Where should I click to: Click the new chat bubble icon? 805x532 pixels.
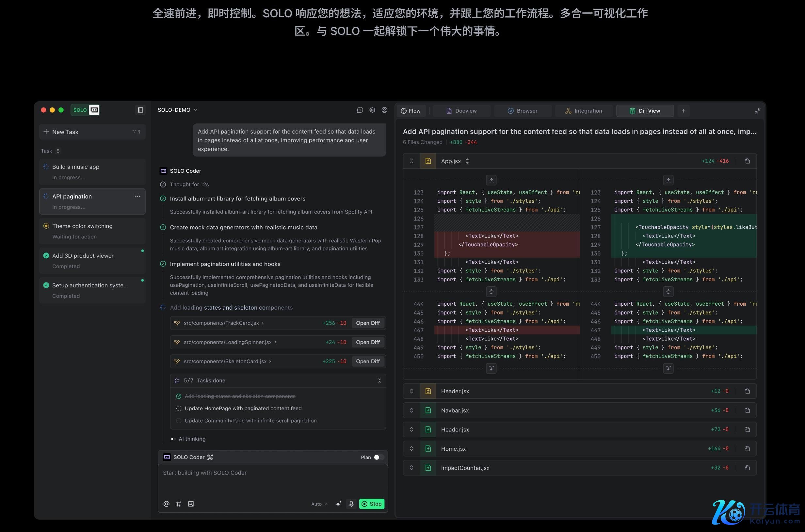click(x=360, y=110)
